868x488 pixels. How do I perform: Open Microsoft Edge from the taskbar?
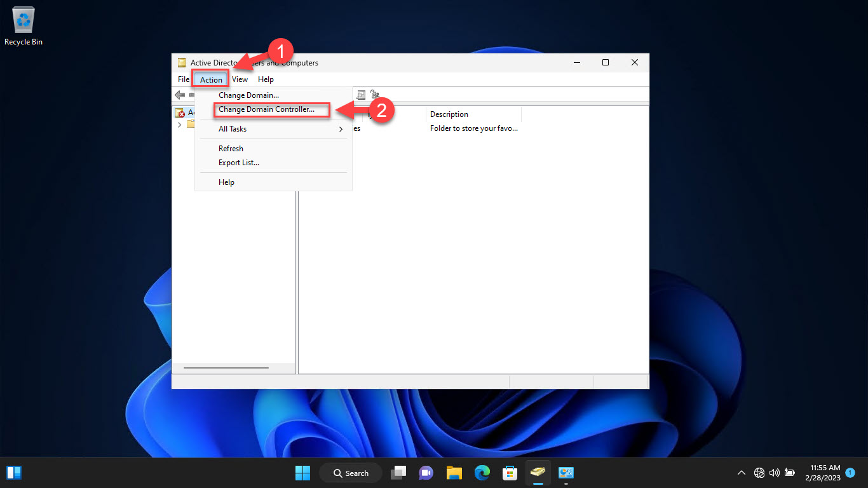tap(482, 473)
